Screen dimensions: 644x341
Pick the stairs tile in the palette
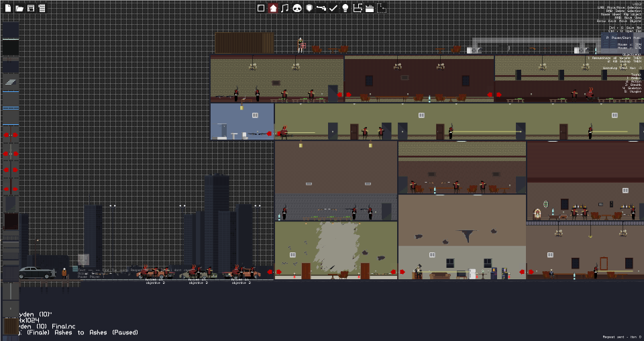click(11, 82)
